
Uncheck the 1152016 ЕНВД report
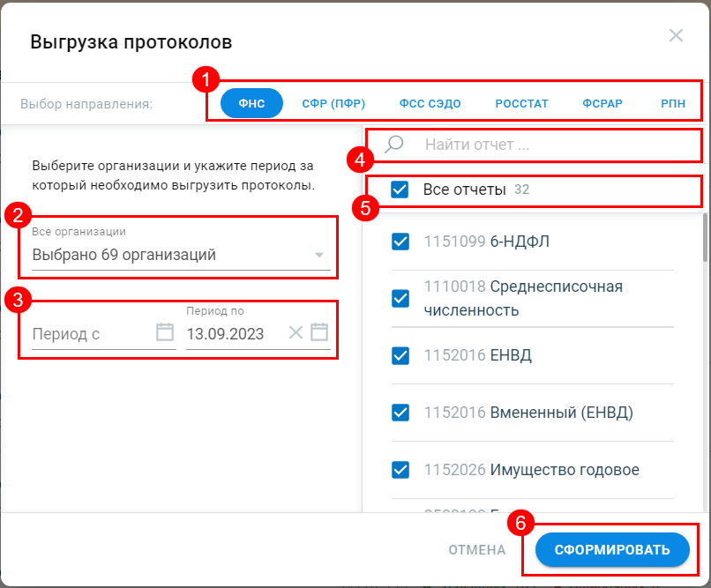click(x=400, y=355)
